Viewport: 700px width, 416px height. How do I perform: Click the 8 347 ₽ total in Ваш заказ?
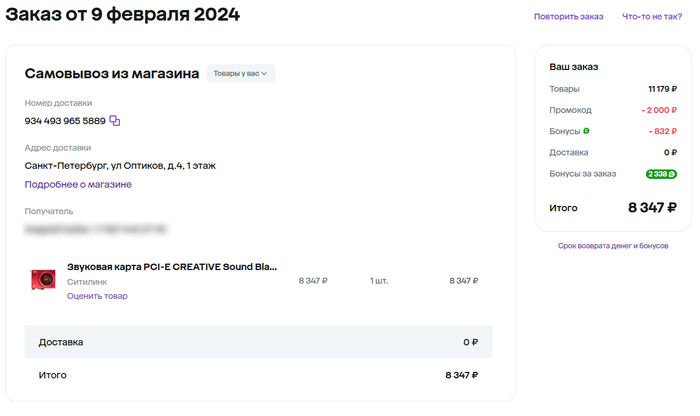(x=652, y=208)
